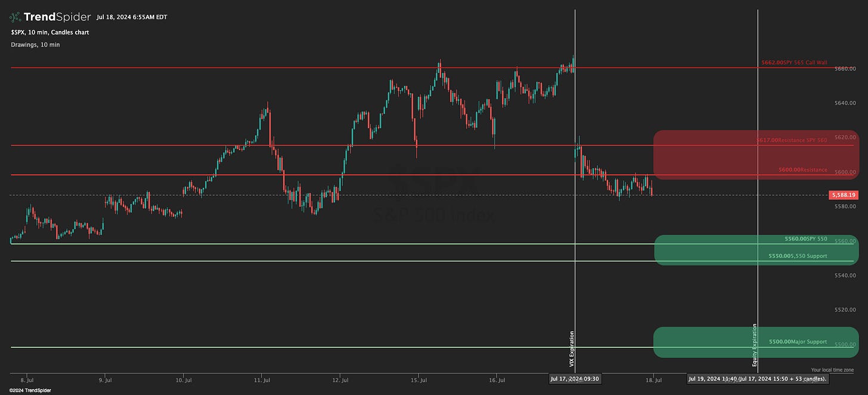Select the 5550.00 5,550 Support label
The height and width of the screenshot is (395, 868).
pos(797,256)
